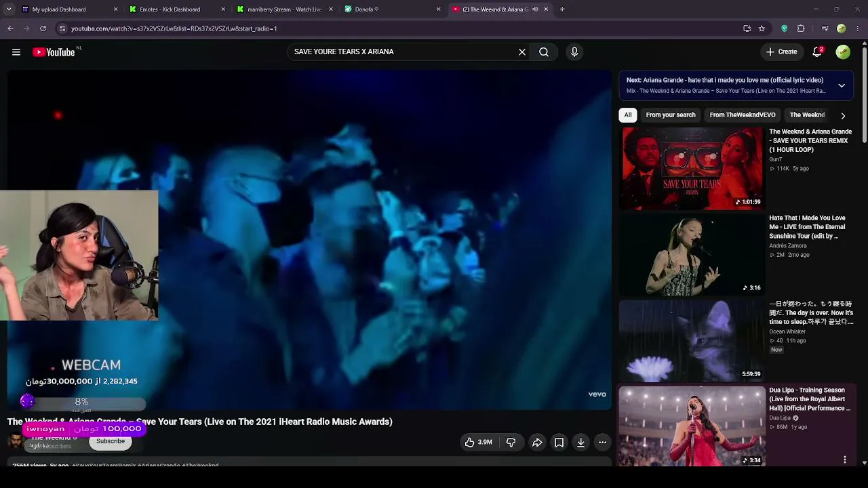This screenshot has height=488, width=868.
Task: Open Hate That I Made You Love Me thumbnail
Action: pyautogui.click(x=692, y=255)
